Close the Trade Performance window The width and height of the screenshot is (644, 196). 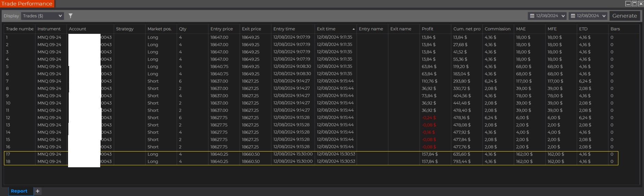641,4
